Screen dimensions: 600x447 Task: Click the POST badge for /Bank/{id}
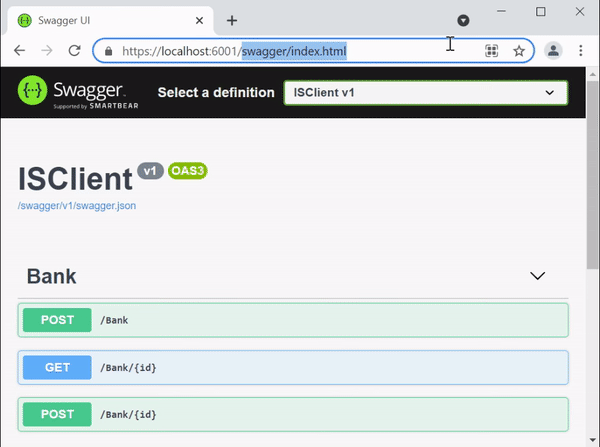click(57, 414)
